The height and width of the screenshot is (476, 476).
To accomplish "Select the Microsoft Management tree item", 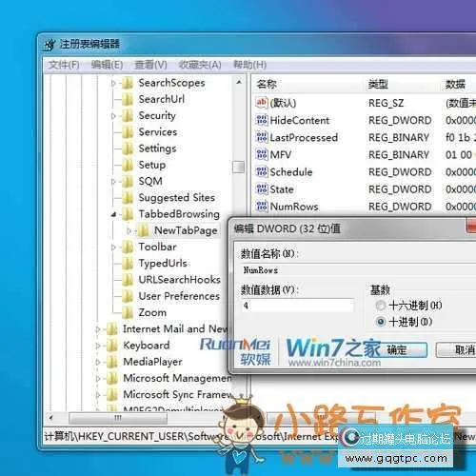I will [x=177, y=378].
